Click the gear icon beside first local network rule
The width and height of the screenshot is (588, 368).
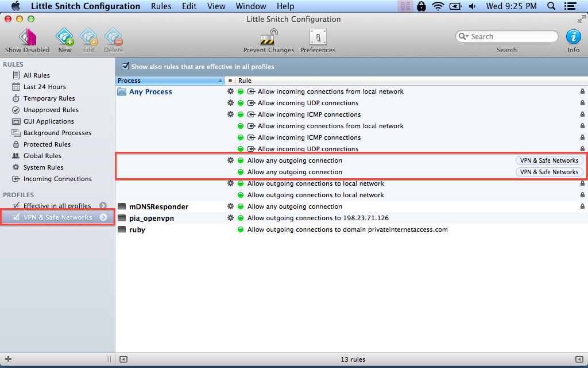[230, 91]
